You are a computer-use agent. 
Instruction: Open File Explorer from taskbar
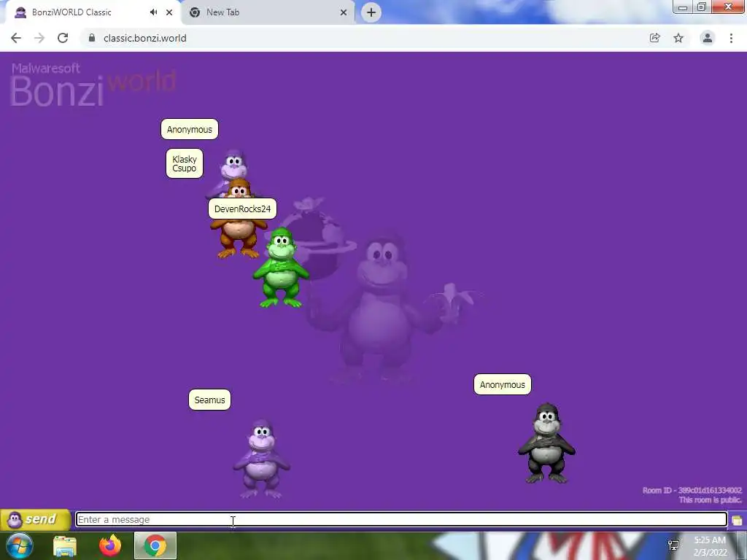(x=65, y=545)
